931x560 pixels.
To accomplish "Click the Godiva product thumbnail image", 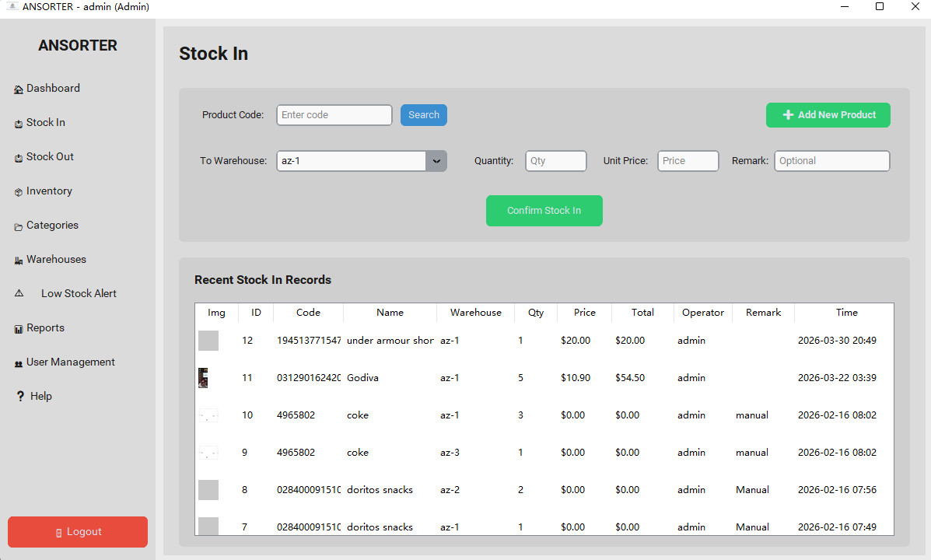I will coord(203,378).
